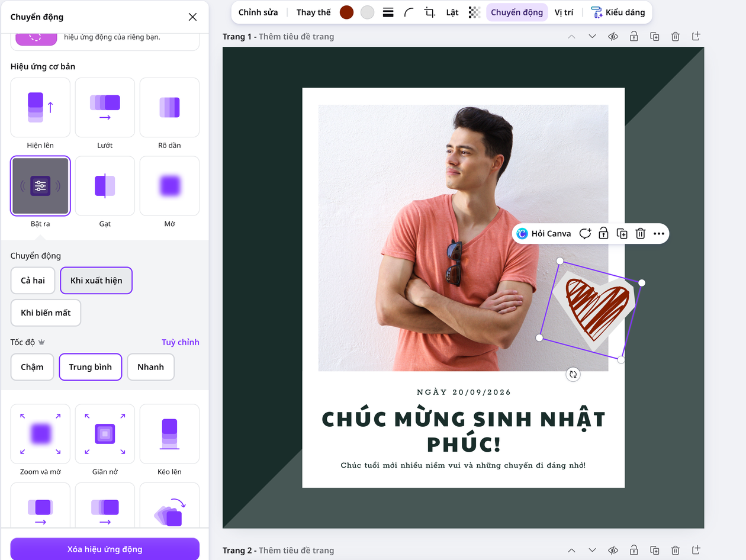This screenshot has height=560, width=746.
Task: Select the Kéo lên effect
Action: 169,434
